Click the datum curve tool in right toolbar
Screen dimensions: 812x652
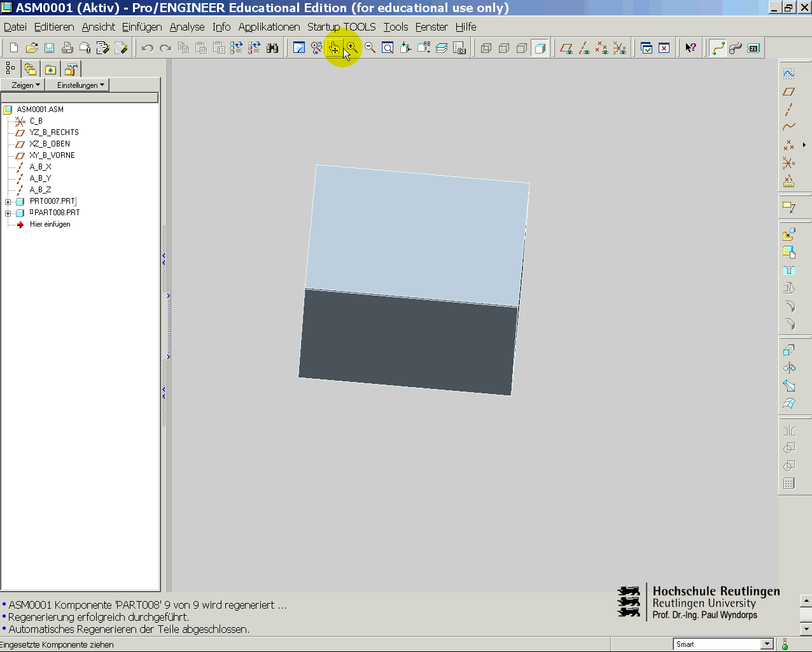pos(789,127)
